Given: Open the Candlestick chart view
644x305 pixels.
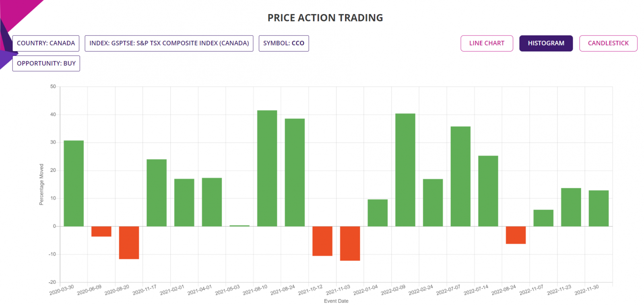Looking at the screenshot, I should 608,43.
